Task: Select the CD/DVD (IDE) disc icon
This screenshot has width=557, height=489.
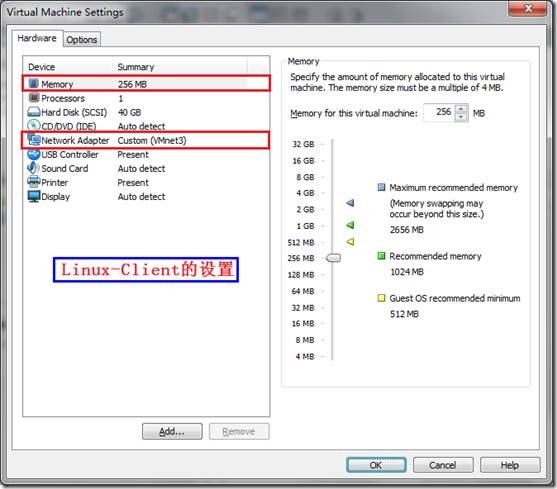Action: (34, 126)
